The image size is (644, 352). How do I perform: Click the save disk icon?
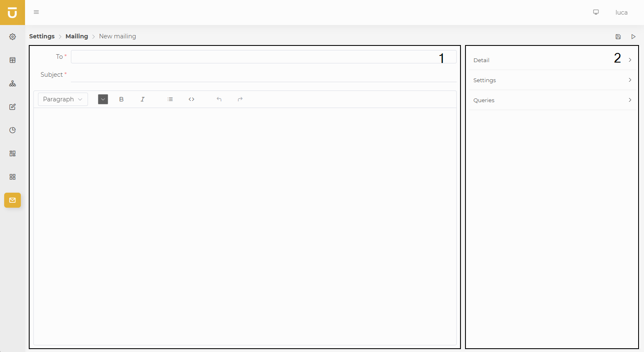(618, 37)
